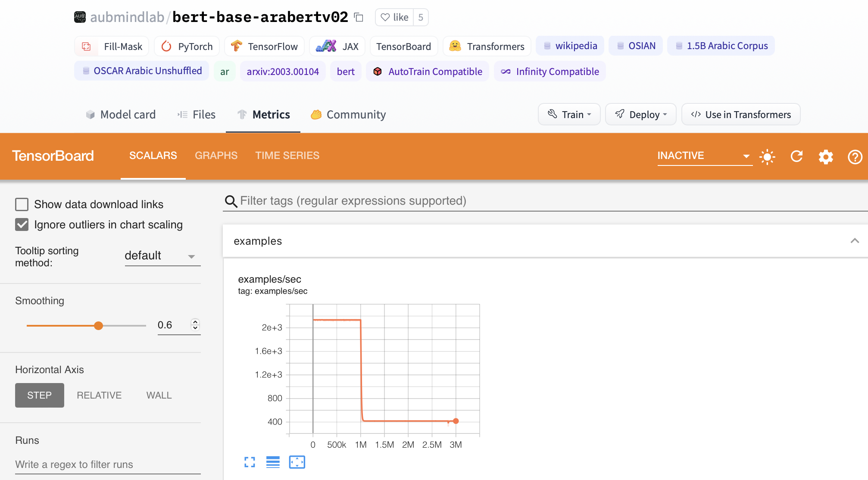Fit domain to data icon
The height and width of the screenshot is (480, 868).
coord(297,462)
